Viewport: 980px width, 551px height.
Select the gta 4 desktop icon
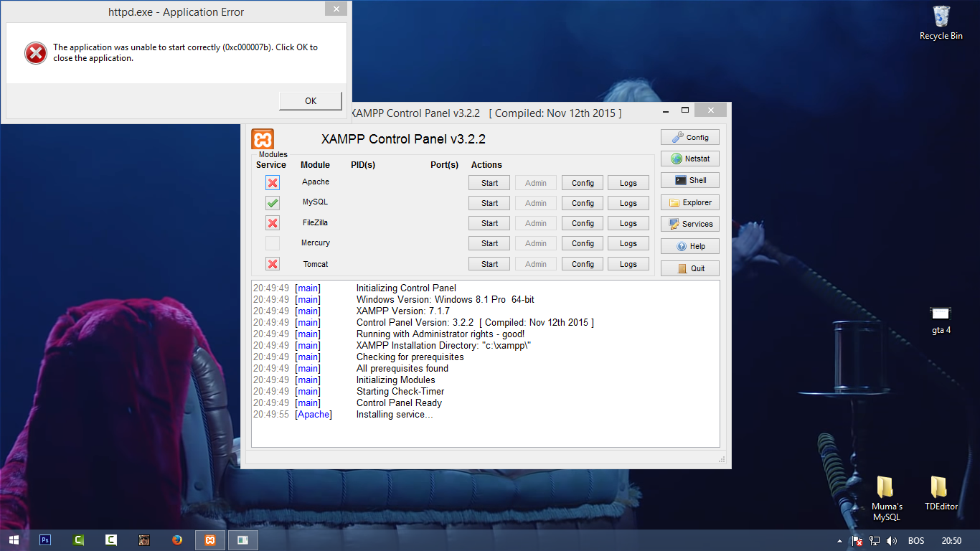click(941, 321)
